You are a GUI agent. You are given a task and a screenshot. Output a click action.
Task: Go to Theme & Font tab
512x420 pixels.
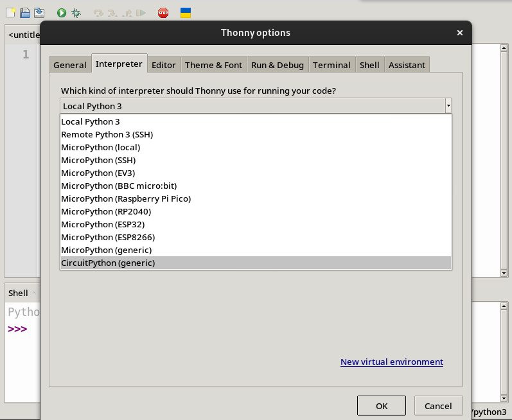(x=213, y=65)
